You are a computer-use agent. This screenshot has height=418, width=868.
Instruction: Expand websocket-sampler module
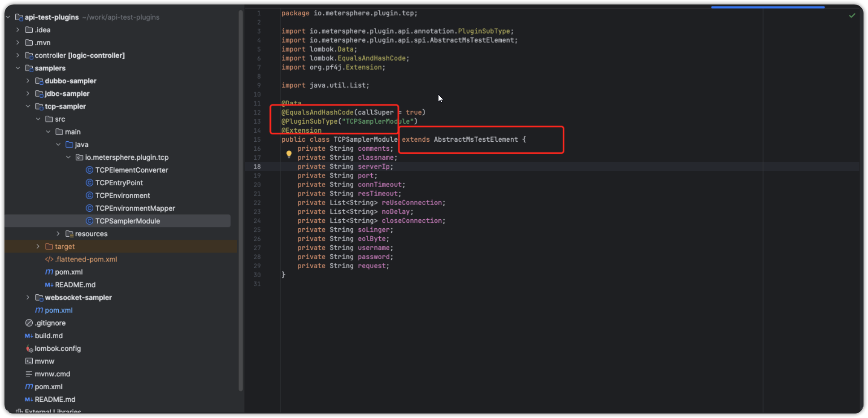click(x=28, y=297)
